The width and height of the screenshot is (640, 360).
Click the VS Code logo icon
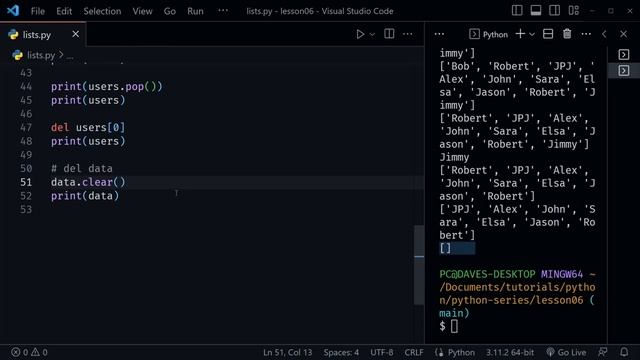point(13,10)
